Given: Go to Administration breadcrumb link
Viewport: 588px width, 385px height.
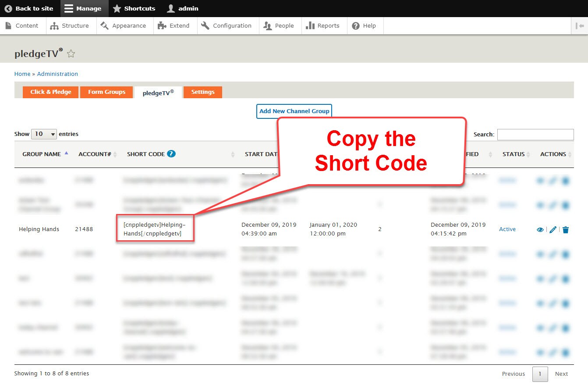Looking at the screenshot, I should [x=57, y=74].
